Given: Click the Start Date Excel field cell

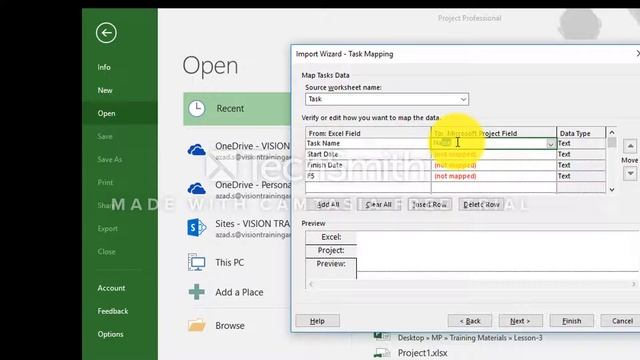Looking at the screenshot, I should (x=368, y=154).
